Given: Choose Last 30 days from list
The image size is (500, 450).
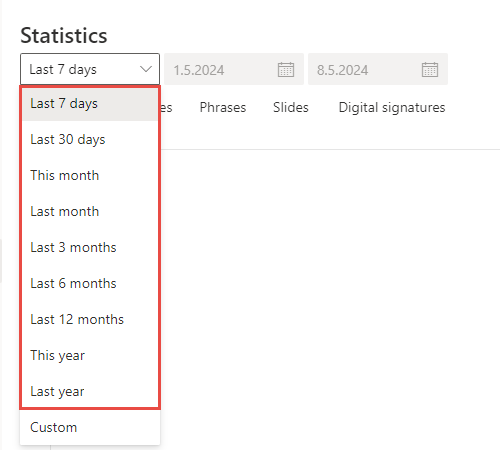Looking at the screenshot, I should click(x=90, y=139).
